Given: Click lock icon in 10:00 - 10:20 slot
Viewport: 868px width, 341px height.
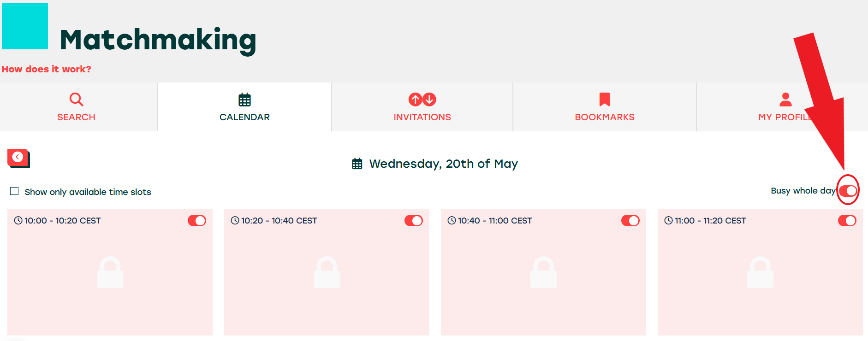Looking at the screenshot, I should click(110, 272).
